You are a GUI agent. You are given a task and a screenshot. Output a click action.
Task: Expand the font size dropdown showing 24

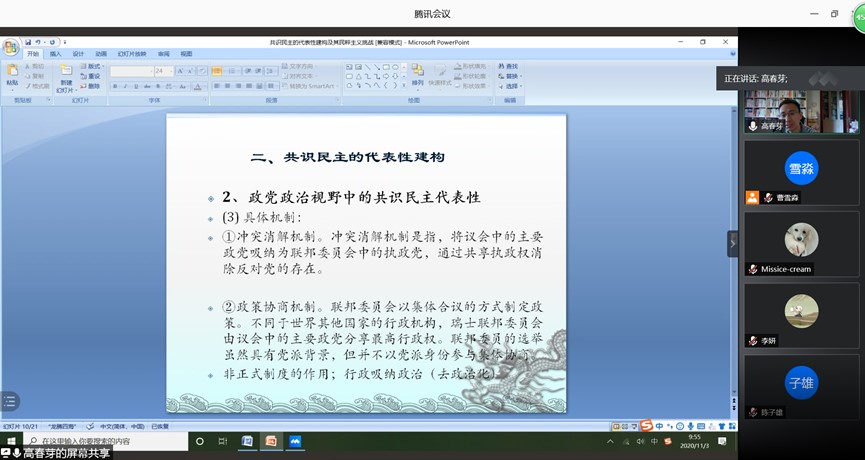point(172,72)
